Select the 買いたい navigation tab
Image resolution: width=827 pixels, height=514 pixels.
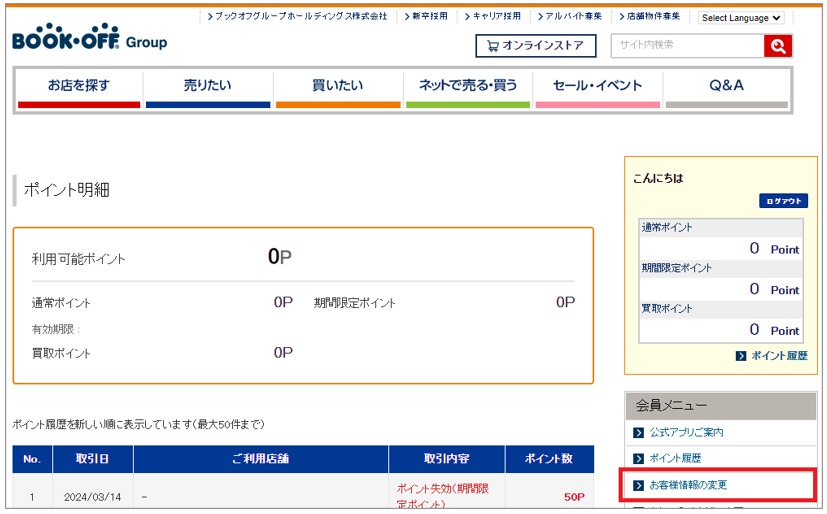coord(337,86)
